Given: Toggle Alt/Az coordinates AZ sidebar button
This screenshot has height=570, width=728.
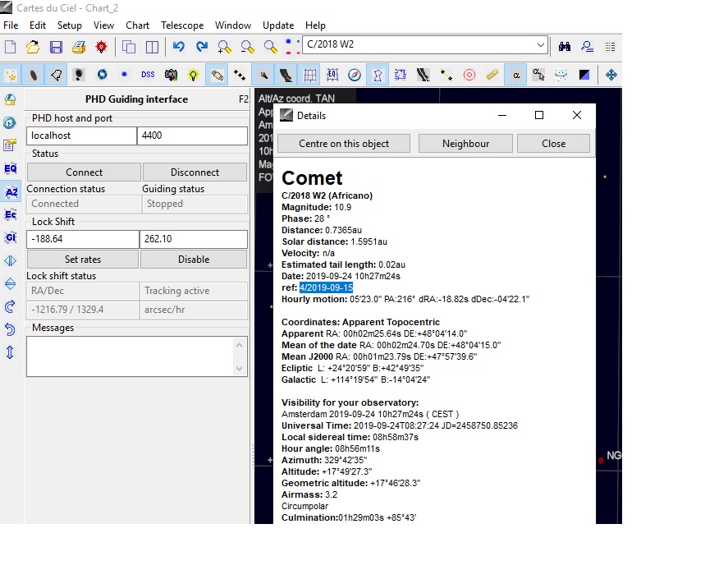Looking at the screenshot, I should point(10,192).
